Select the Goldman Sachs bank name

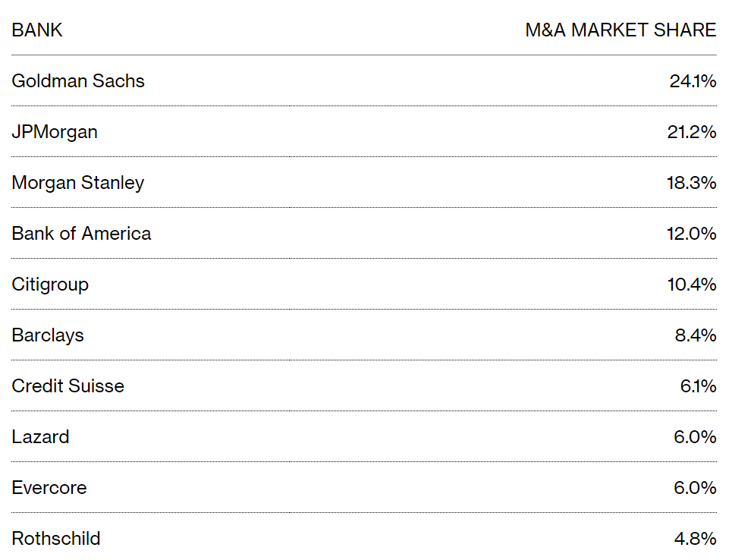pyautogui.click(x=78, y=80)
